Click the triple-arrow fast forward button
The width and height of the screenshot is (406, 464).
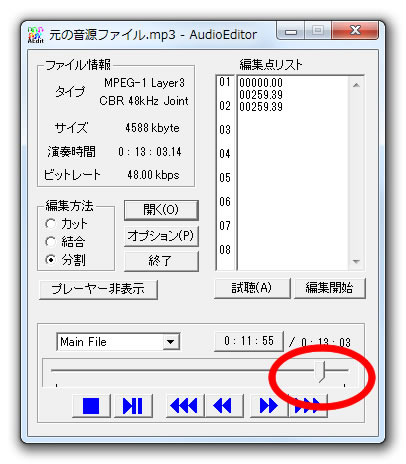[x=308, y=406]
